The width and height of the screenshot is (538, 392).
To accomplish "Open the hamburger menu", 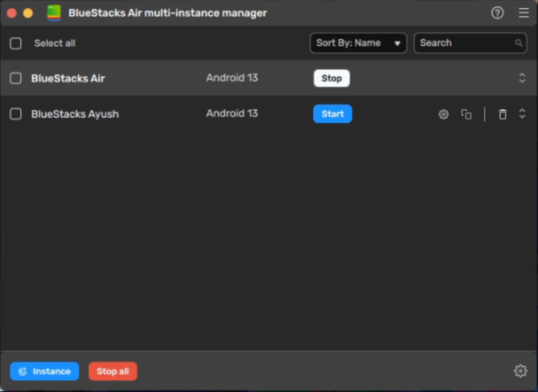I will point(523,13).
